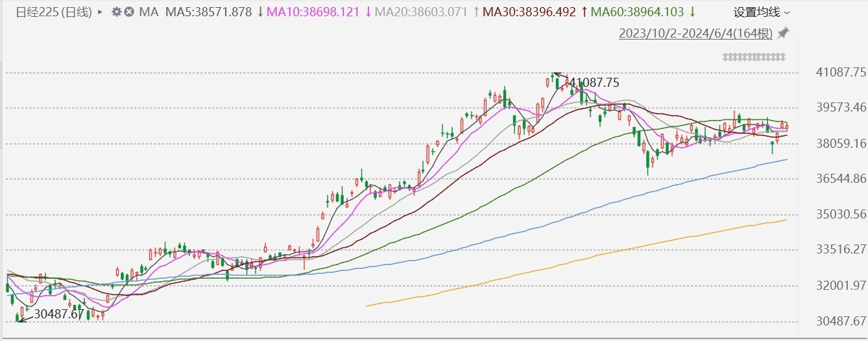Remove the MA indicator with the X icon
This screenshot has width=868, height=341.
coord(129,12)
